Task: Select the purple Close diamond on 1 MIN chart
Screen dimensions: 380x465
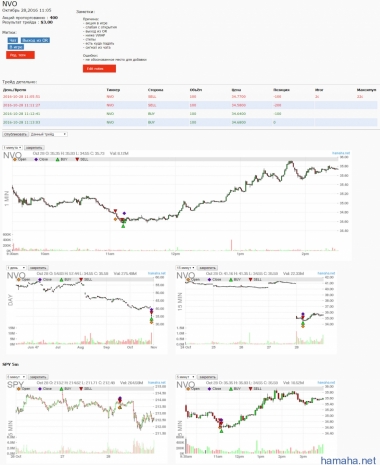Action: (x=124, y=213)
